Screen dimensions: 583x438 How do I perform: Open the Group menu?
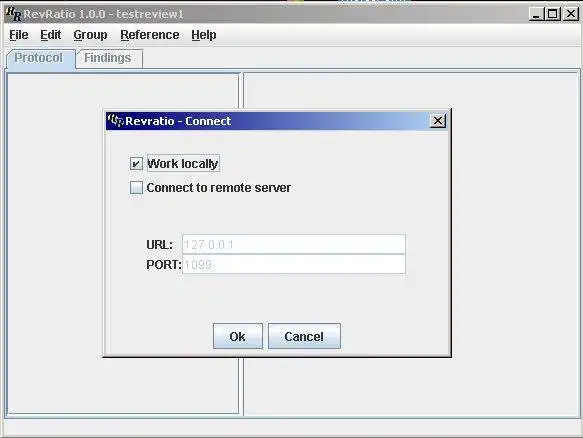(90, 35)
